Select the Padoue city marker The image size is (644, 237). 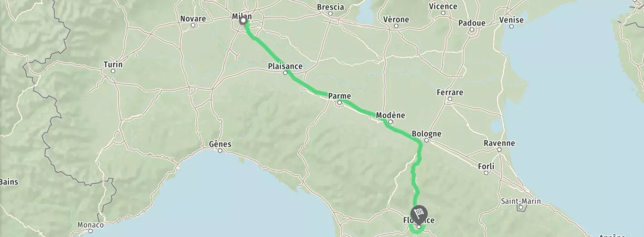tap(472, 29)
